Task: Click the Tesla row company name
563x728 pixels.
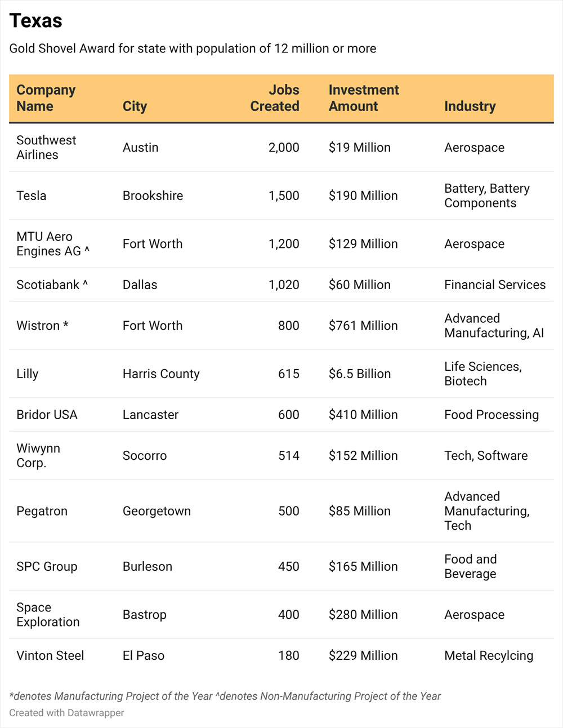Action: pos(32,196)
